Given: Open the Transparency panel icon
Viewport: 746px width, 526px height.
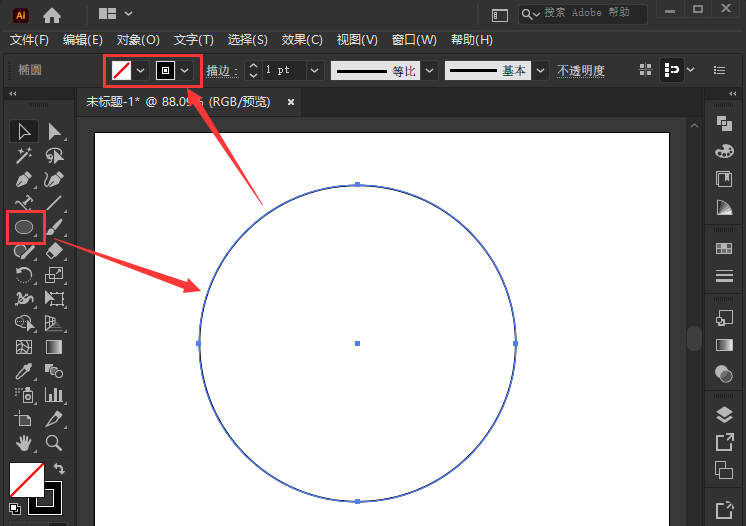Looking at the screenshot, I should coord(724,374).
